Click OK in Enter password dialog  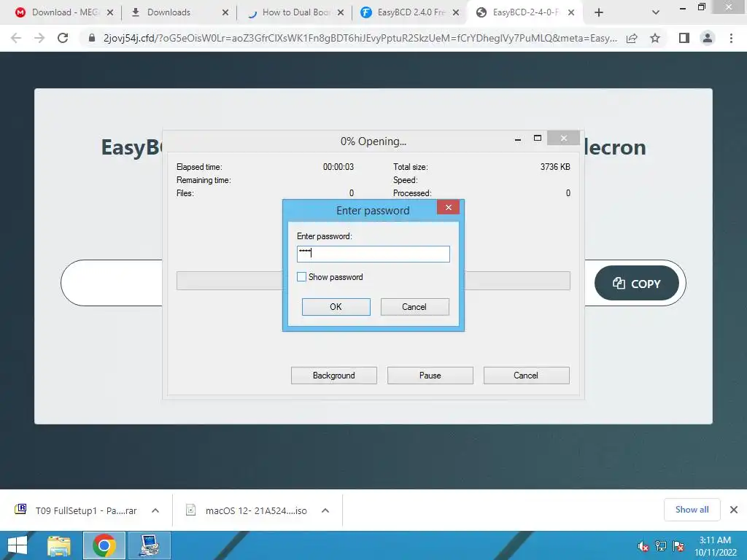(x=336, y=307)
